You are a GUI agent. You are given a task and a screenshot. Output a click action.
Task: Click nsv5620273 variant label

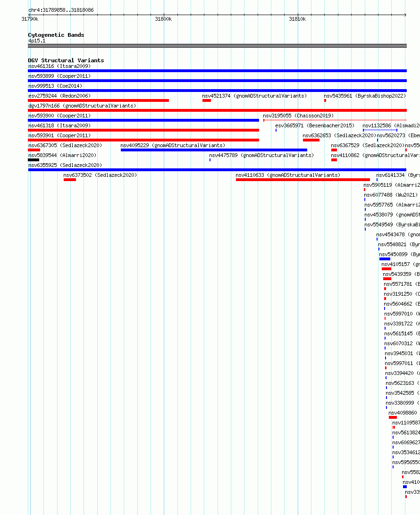click(x=398, y=135)
